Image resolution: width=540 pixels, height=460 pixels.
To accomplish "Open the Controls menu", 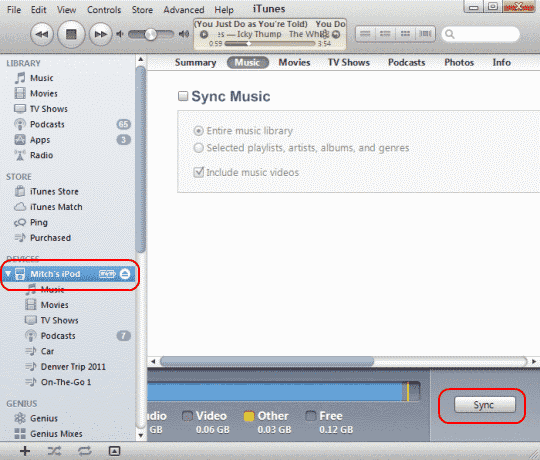I will pos(104,10).
